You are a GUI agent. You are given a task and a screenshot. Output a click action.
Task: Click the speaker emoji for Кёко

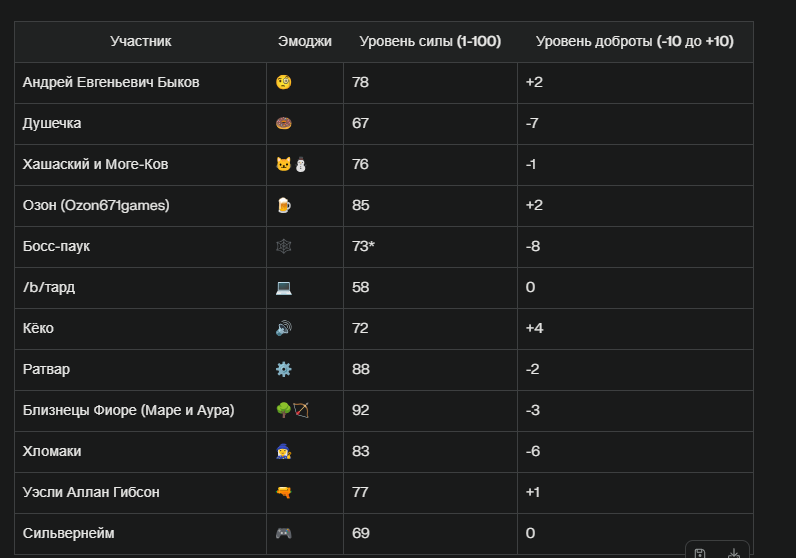click(284, 328)
